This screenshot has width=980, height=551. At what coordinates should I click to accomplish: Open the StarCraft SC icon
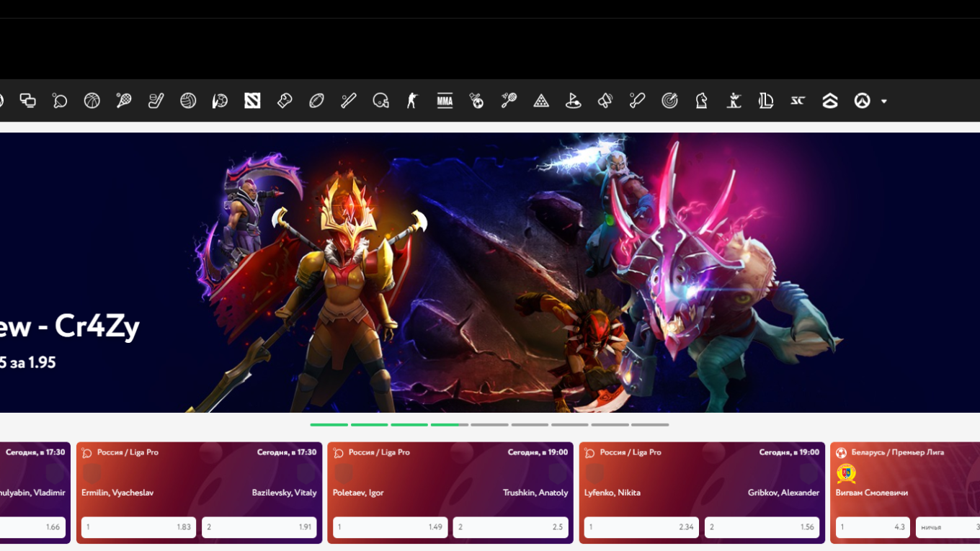click(798, 101)
